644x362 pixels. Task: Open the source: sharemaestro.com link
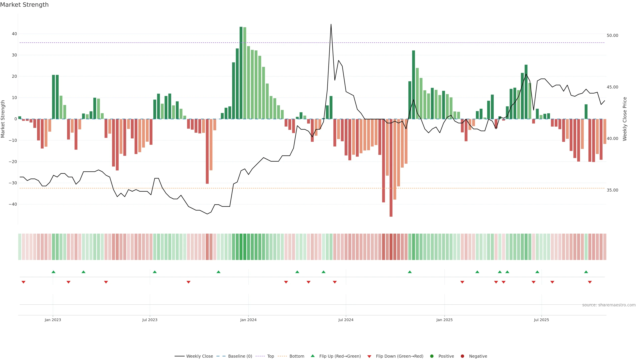pos(609,305)
